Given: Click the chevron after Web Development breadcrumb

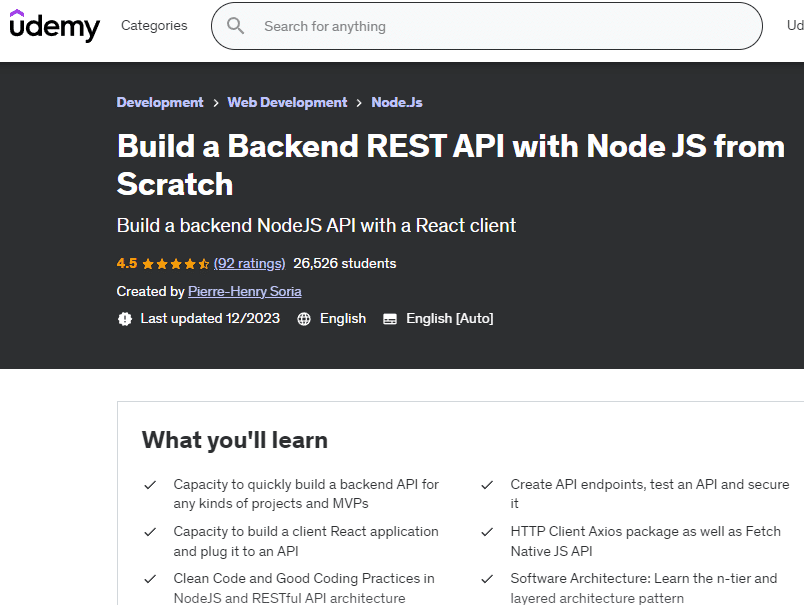Looking at the screenshot, I should coord(359,103).
